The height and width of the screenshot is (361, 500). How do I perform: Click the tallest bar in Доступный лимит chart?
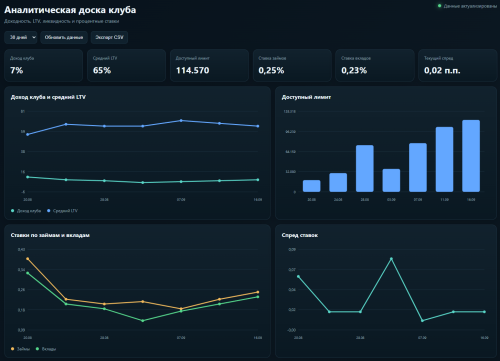point(471,156)
